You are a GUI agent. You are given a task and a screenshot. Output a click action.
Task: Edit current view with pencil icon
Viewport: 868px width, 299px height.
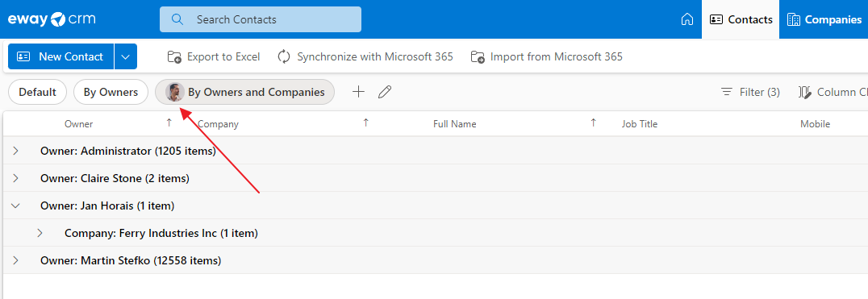pos(385,92)
